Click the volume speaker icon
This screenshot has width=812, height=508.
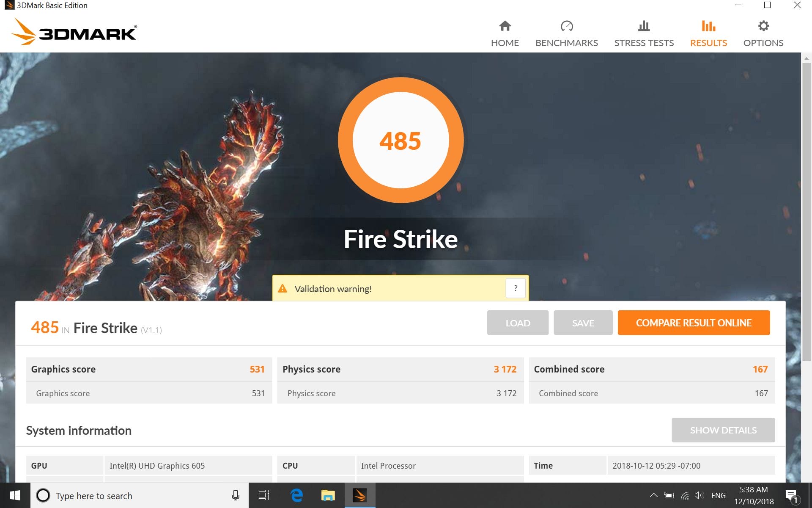(699, 495)
